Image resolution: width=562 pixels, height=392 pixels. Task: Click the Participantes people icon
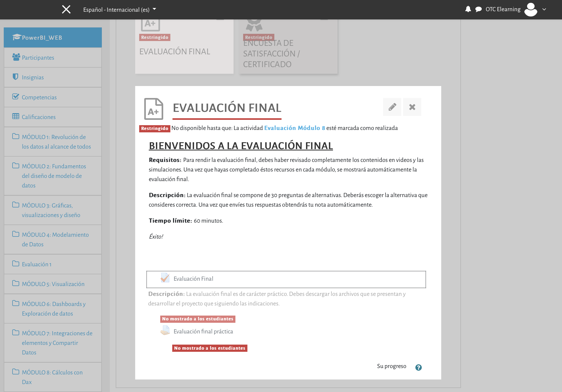(16, 57)
